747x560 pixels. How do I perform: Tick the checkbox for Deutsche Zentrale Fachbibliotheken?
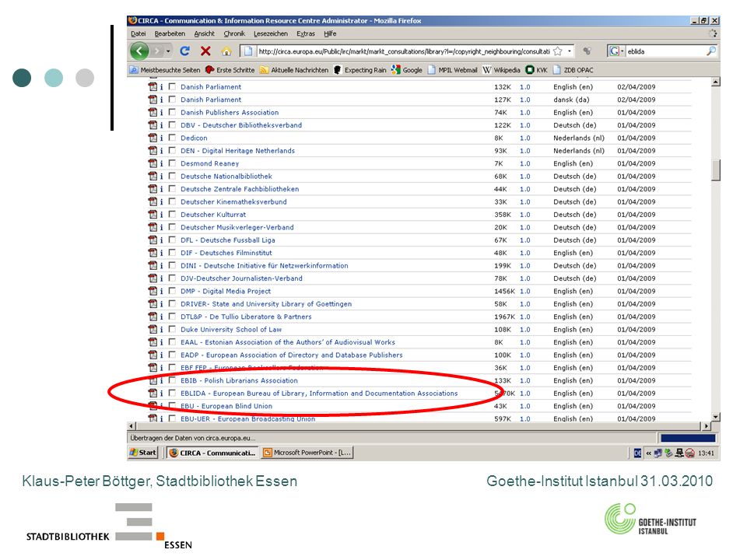click(x=172, y=189)
